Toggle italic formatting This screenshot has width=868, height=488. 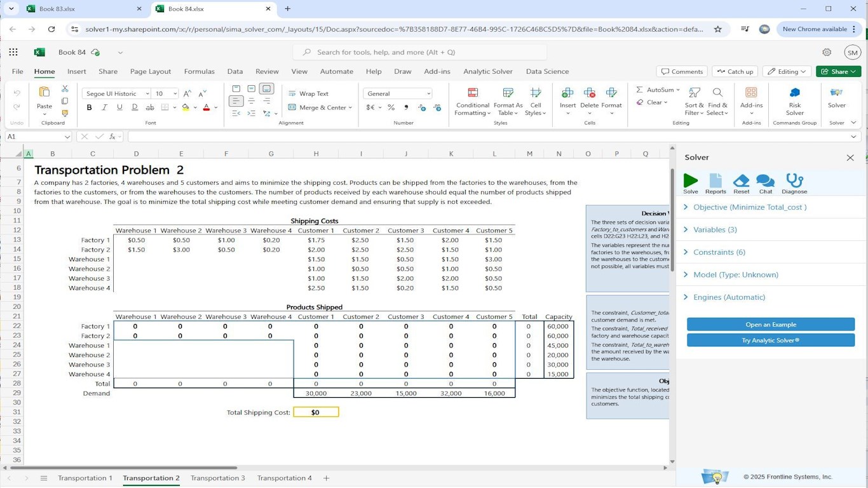click(104, 107)
